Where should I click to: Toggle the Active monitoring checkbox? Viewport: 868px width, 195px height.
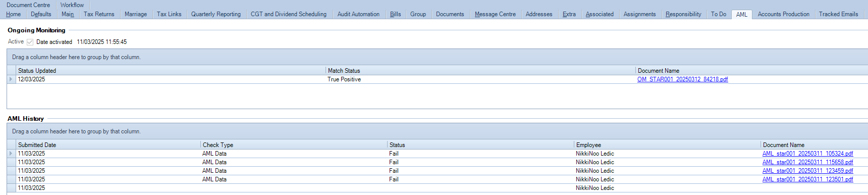tap(30, 42)
